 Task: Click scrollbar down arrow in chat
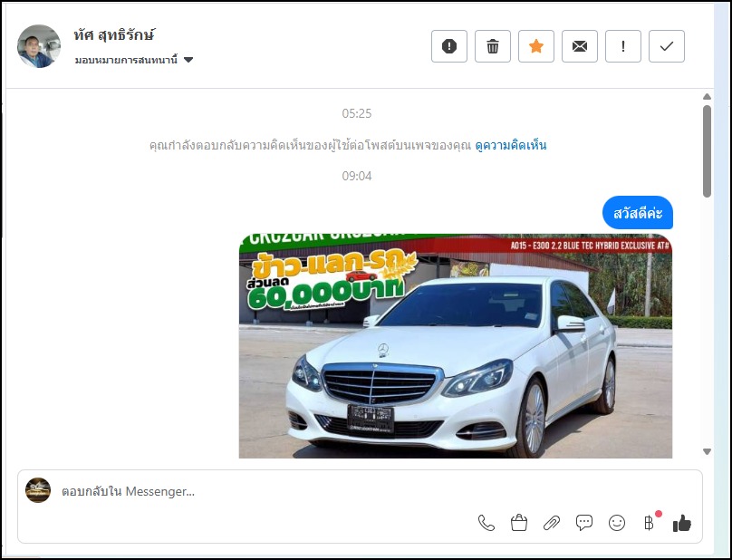(x=707, y=451)
